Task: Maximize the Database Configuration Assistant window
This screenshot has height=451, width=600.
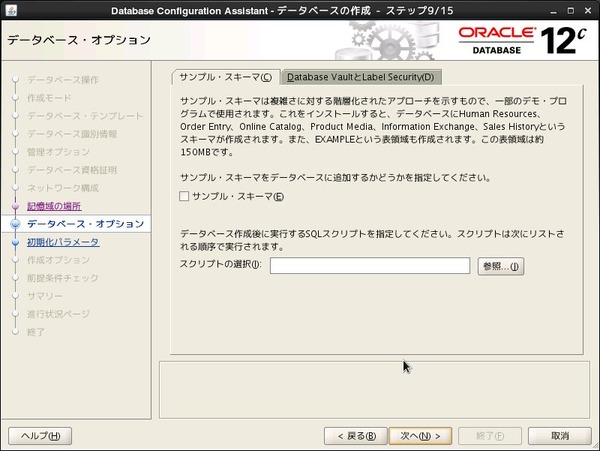Action: point(571,11)
